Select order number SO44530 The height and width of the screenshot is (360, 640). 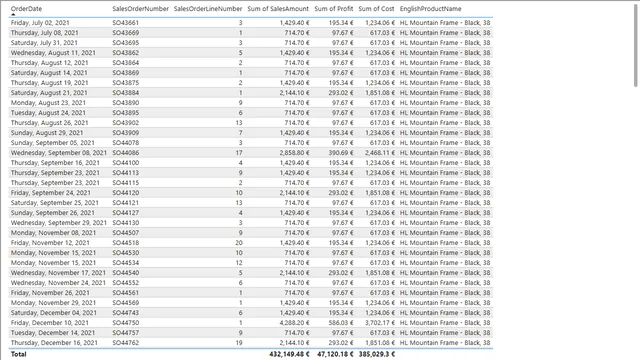coord(126,253)
